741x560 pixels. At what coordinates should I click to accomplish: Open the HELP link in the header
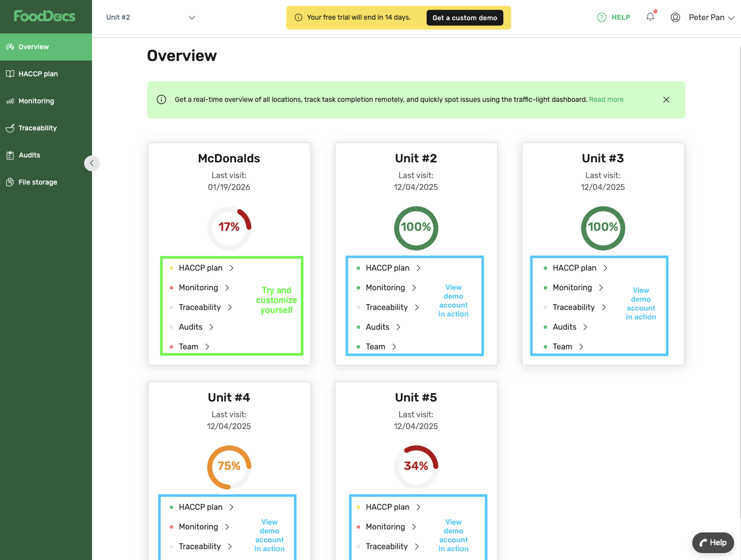(x=620, y=17)
